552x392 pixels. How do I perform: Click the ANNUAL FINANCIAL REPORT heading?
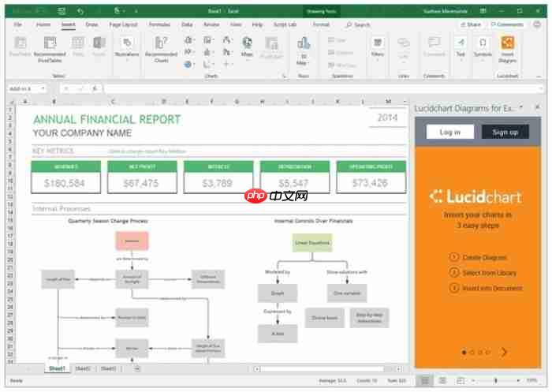click(107, 119)
